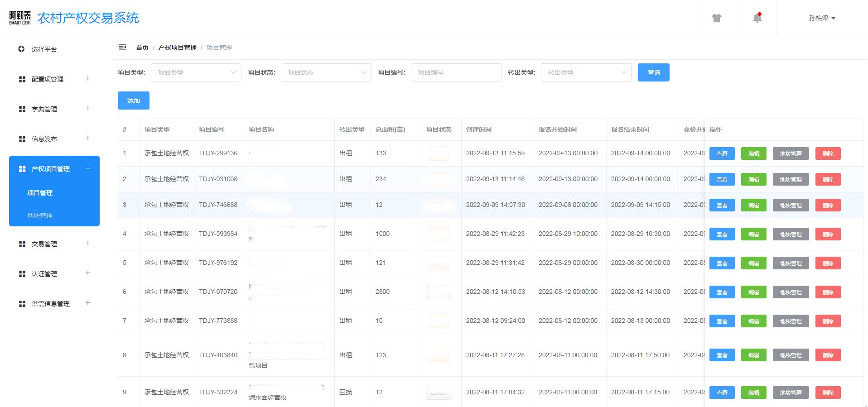View project TDJY-332224 with 查看
The height and width of the screenshot is (407, 868).
pos(722,393)
